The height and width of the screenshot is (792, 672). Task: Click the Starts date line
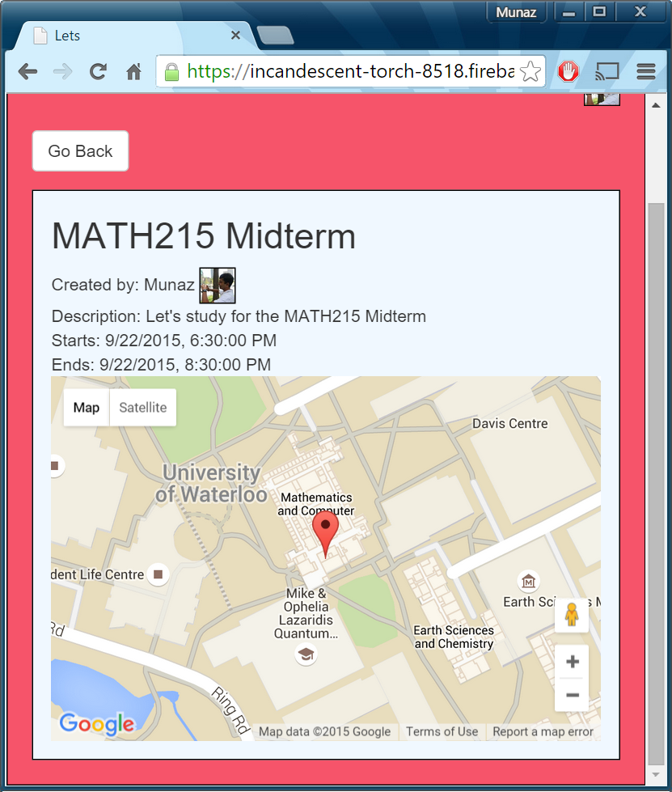164,341
